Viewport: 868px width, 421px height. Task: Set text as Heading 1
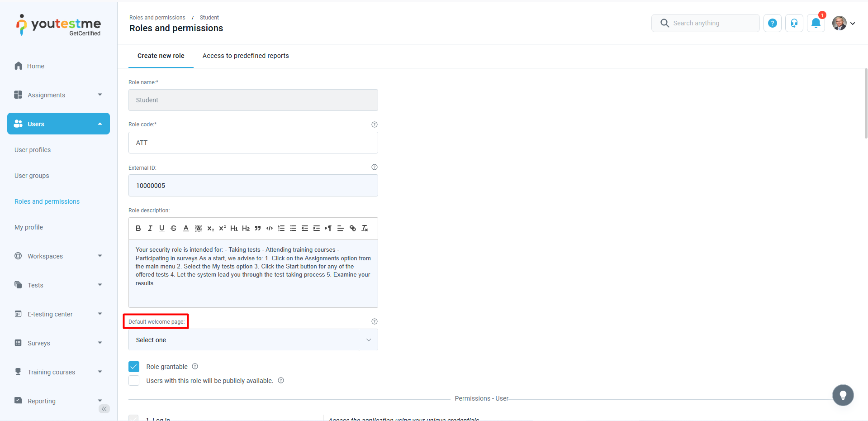point(234,228)
